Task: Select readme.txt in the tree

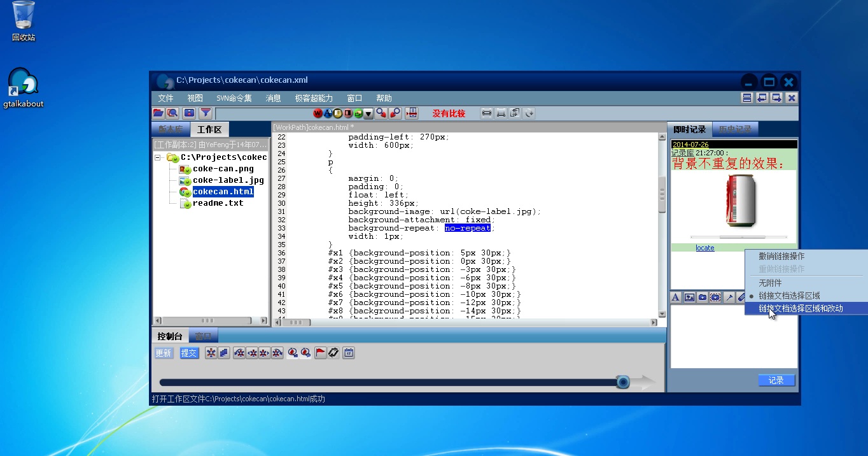Action: [x=218, y=203]
